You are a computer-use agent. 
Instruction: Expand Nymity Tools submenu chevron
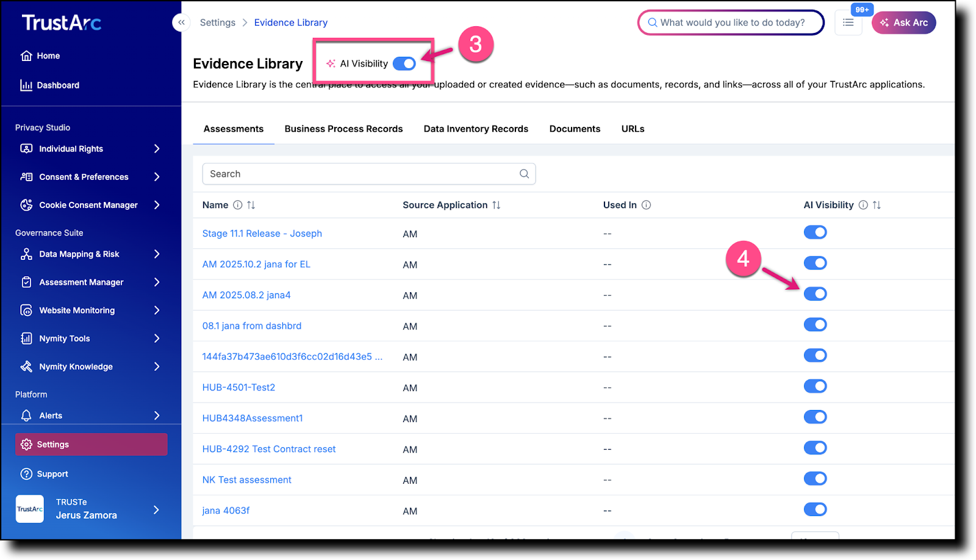point(157,338)
